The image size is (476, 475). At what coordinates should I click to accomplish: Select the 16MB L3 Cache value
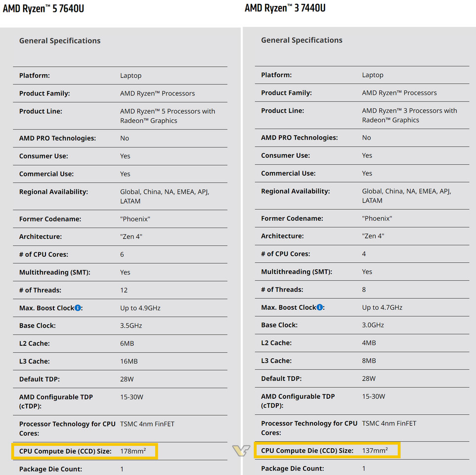(129, 361)
